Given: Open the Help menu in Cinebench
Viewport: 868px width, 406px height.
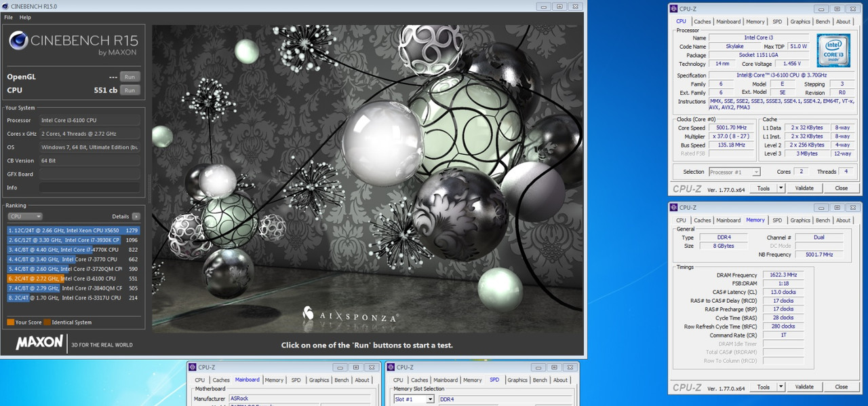Looking at the screenshot, I should (x=25, y=17).
